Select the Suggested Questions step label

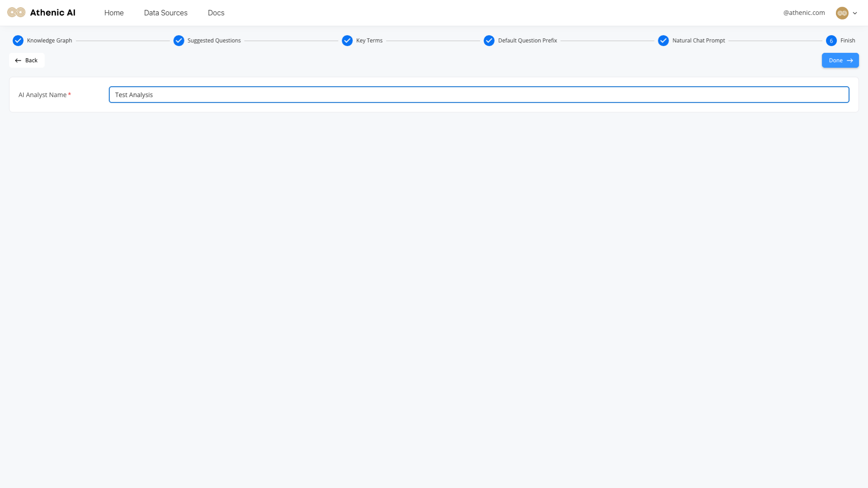click(x=214, y=41)
